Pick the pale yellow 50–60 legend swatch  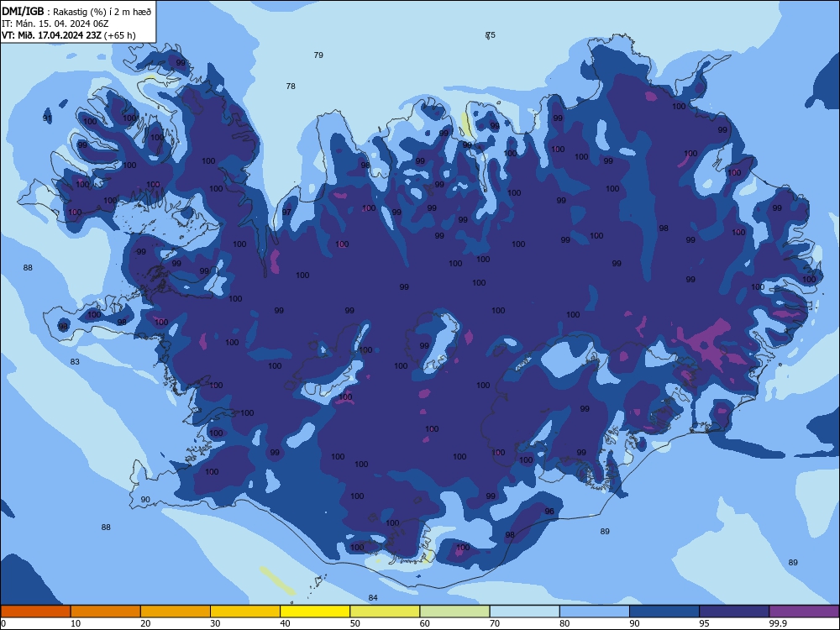pyautogui.click(x=386, y=612)
